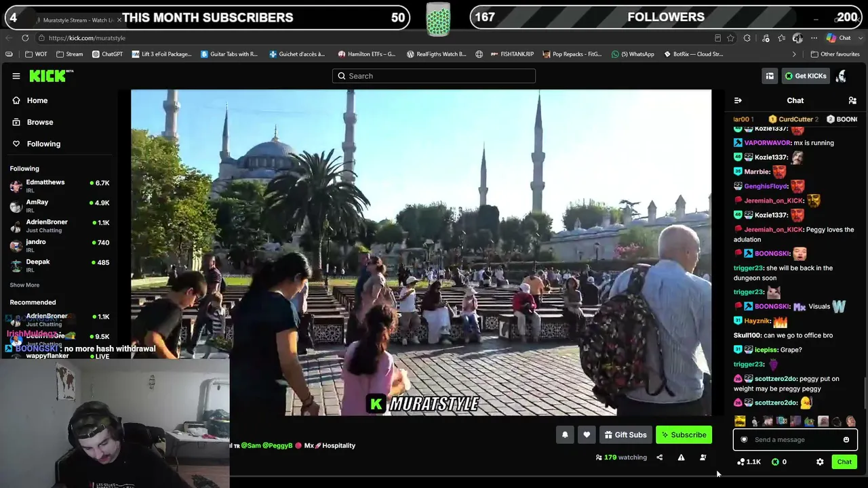Open the Copilot Chat button

[838, 38]
